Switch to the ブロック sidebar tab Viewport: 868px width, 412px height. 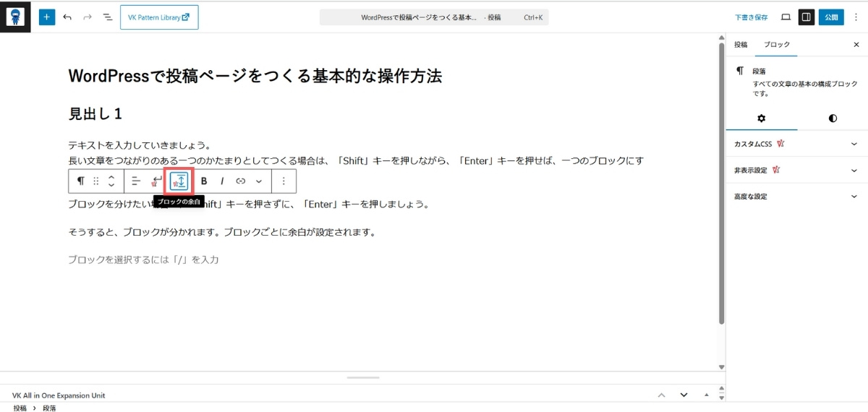click(x=777, y=45)
